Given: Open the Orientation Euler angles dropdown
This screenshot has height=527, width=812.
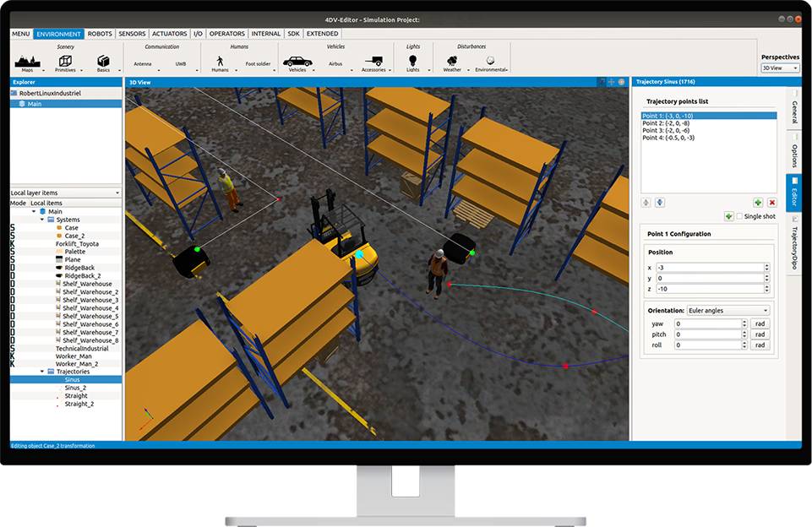Looking at the screenshot, I should 728,310.
